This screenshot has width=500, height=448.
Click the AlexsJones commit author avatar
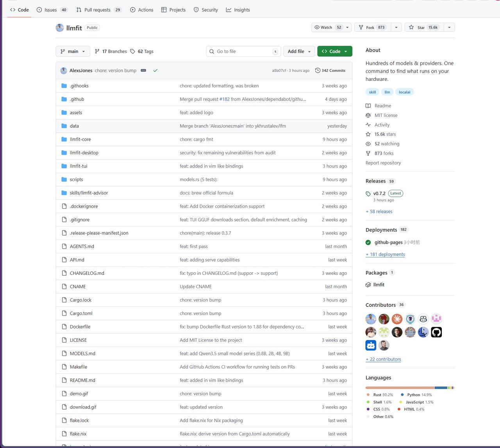pos(64,71)
